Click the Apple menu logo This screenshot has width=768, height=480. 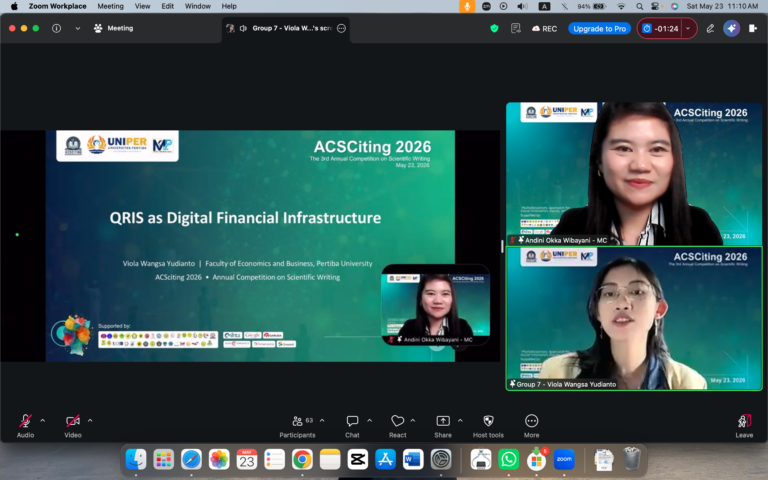coord(14,6)
